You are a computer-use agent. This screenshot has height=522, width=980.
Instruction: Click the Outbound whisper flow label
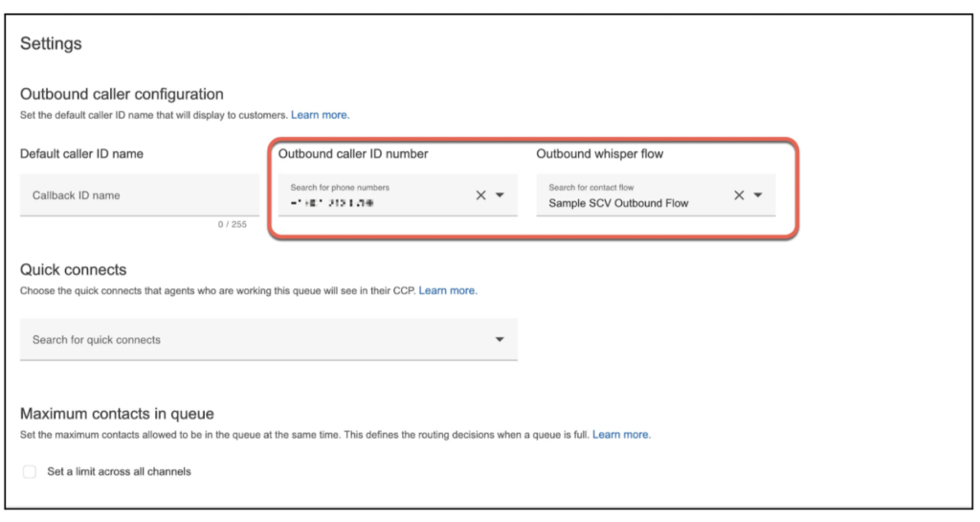coord(599,153)
